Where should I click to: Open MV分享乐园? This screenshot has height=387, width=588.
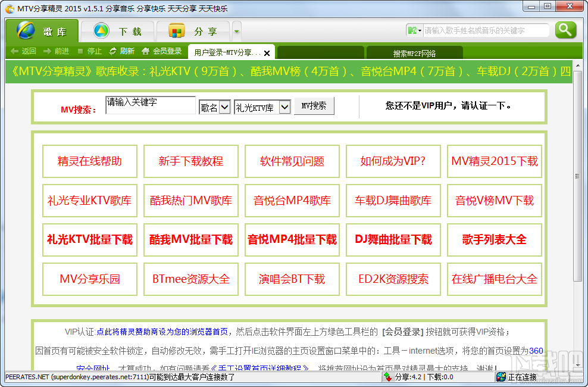[x=90, y=279]
